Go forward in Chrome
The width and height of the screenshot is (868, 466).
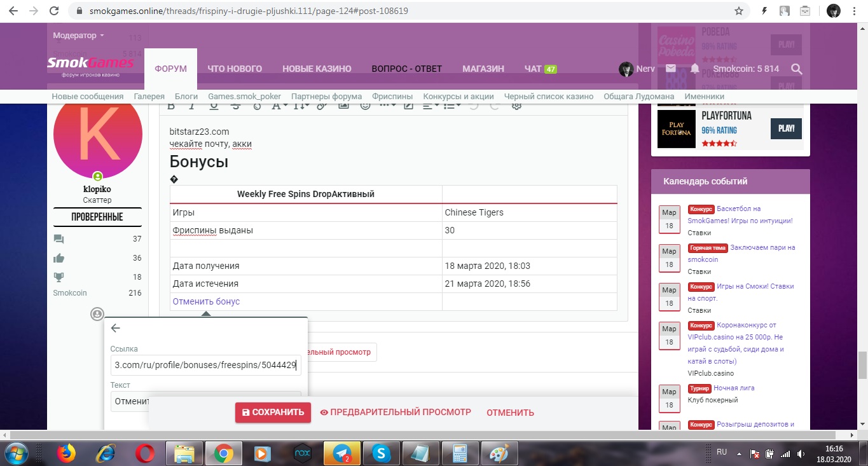(34, 11)
